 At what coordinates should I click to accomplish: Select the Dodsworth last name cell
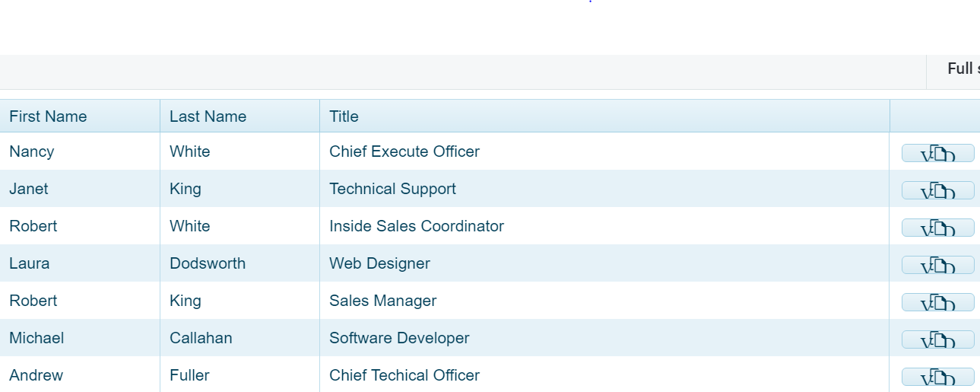tap(208, 263)
